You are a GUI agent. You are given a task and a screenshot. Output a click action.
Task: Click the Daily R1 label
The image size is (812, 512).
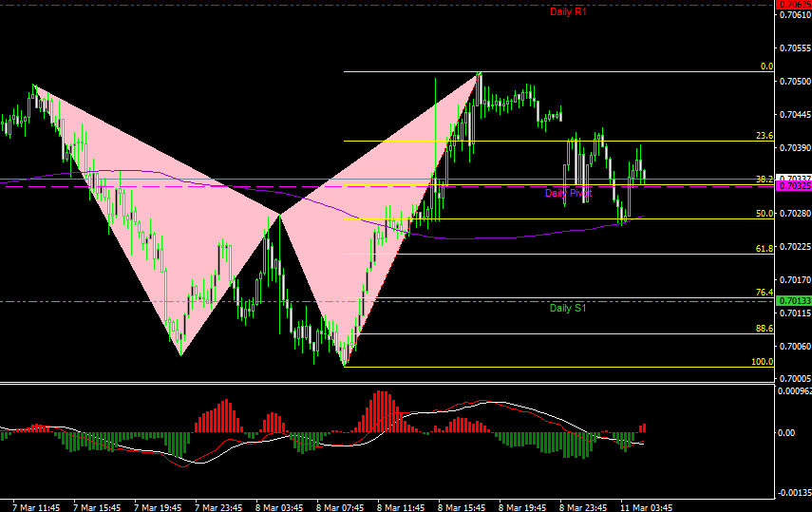pos(568,11)
